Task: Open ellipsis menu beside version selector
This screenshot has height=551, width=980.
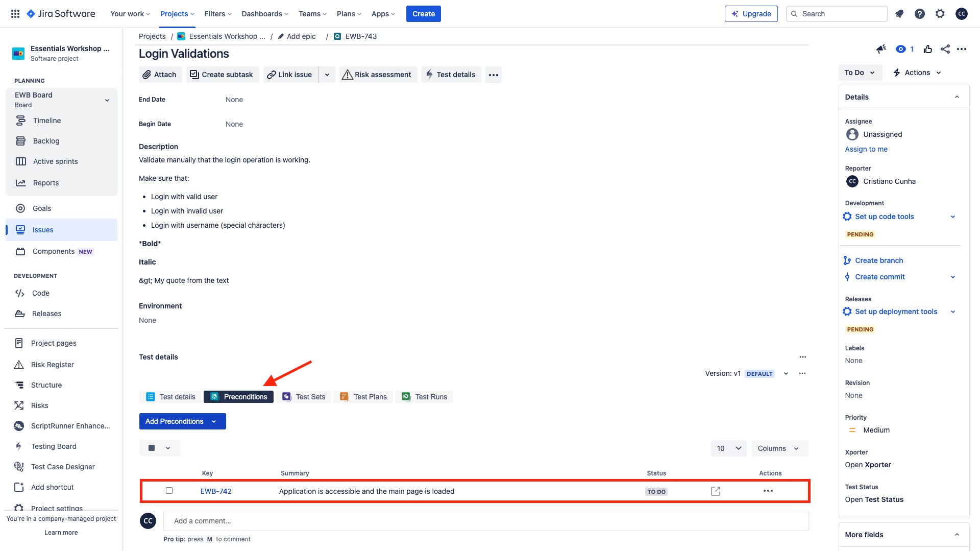Action: tap(802, 373)
